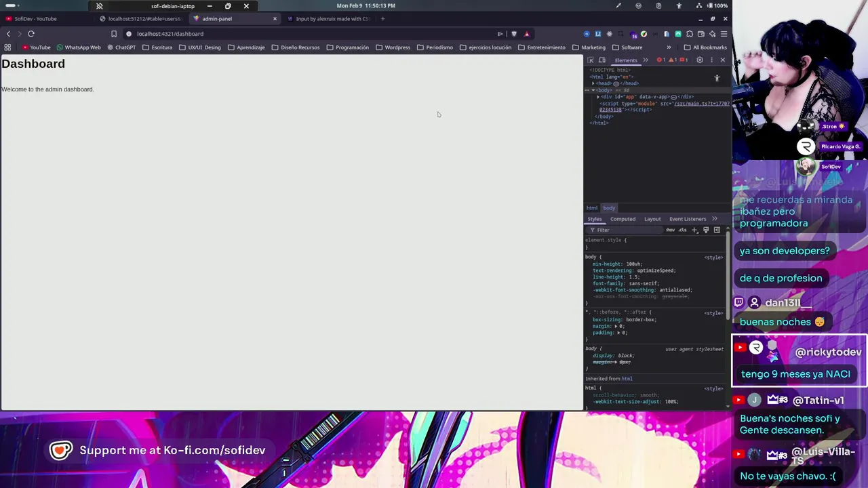
Task: Expand the head element node
Action: pyautogui.click(x=593, y=83)
